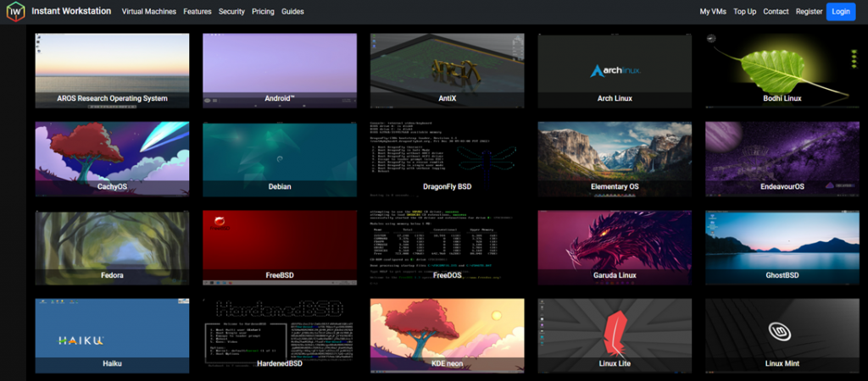Open the Linux Mint card

click(x=782, y=336)
